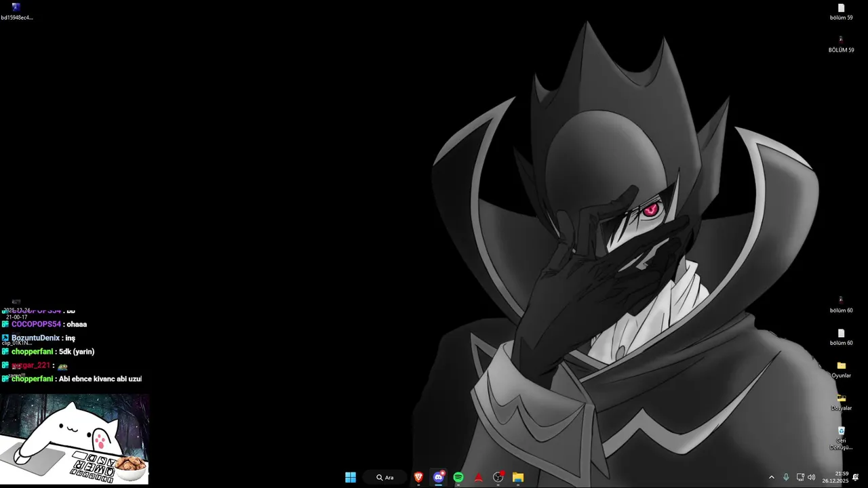The image size is (868, 488).
Task: Select the bd15948ec4... desktop icon
Action: [x=16, y=12]
